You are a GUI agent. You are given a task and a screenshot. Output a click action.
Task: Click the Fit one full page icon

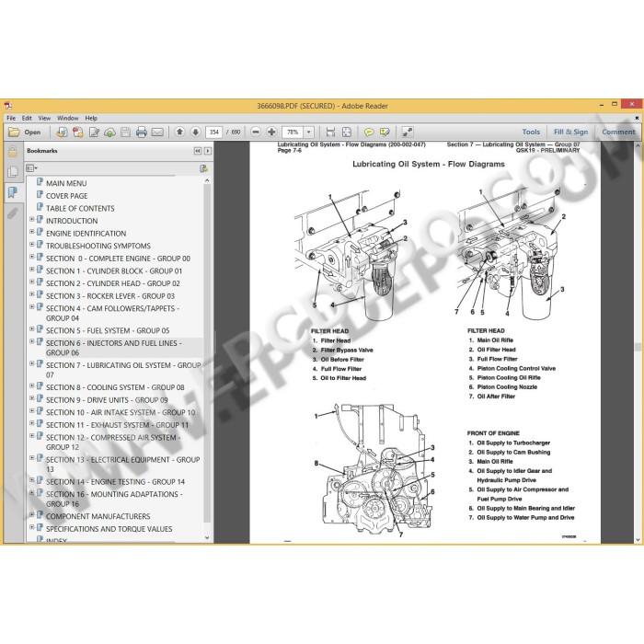coord(347,132)
